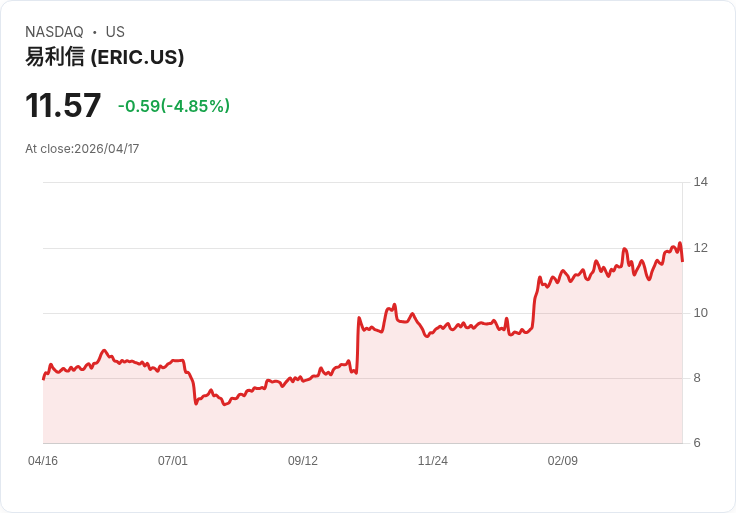The width and height of the screenshot is (736, 513).
Task: Click the rightmost end of the red price line
Action: coord(682,260)
